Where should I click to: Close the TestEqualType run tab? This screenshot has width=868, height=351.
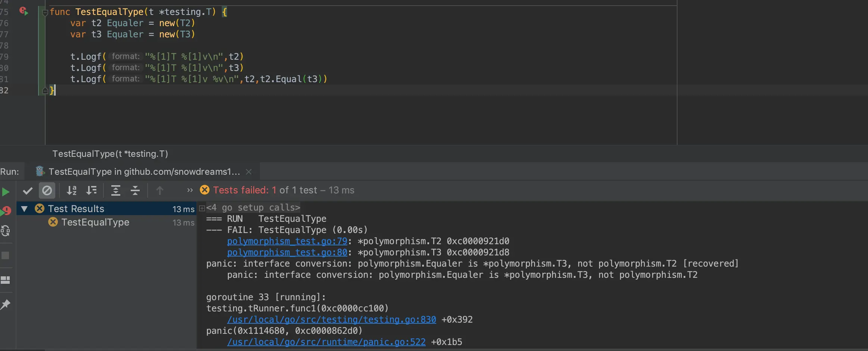pos(249,171)
